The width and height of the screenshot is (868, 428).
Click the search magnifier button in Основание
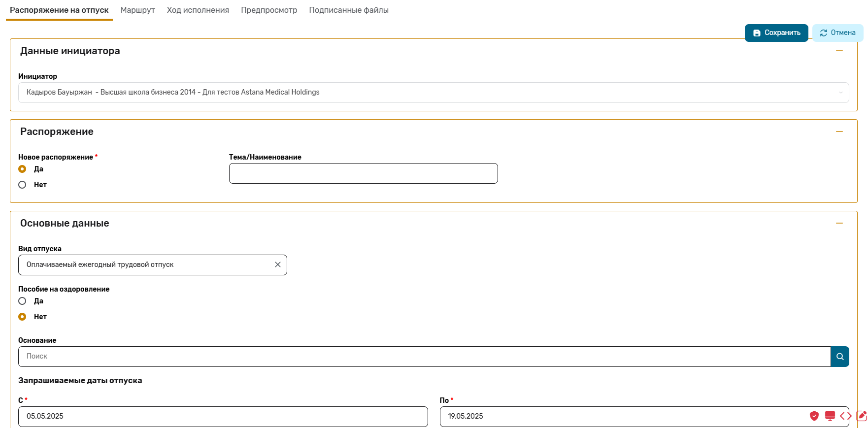coord(840,357)
